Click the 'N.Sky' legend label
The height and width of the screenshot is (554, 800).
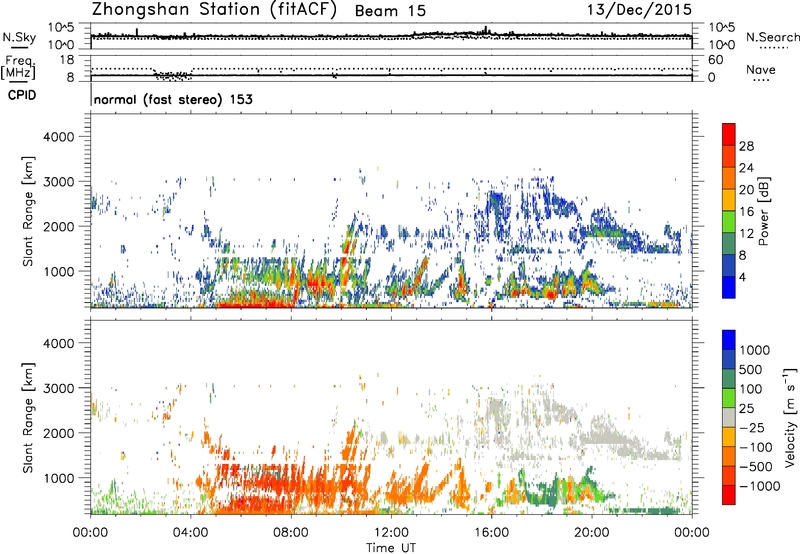pyautogui.click(x=19, y=37)
